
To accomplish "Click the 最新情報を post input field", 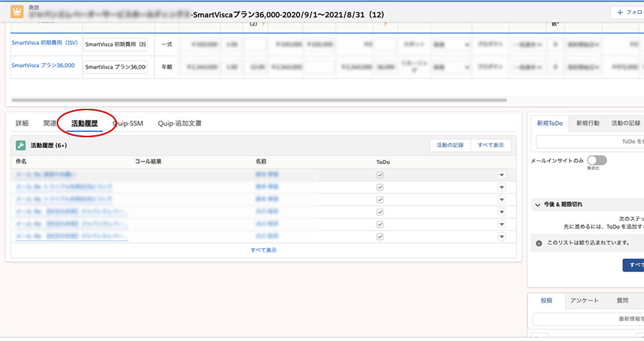I will click(x=588, y=319).
